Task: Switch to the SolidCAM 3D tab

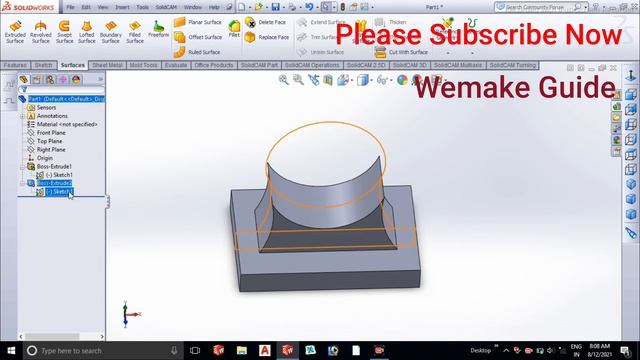Action: pyautogui.click(x=409, y=65)
